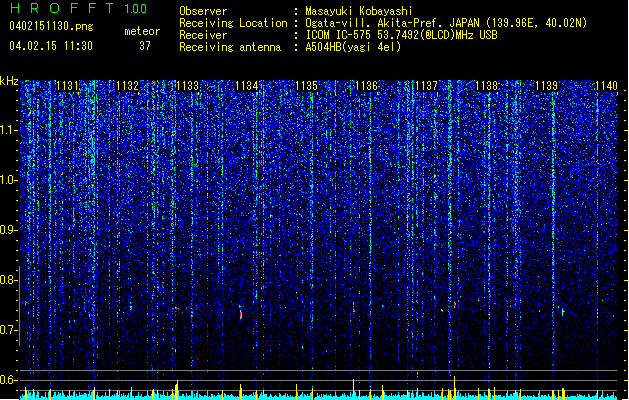Click the date 04.02.15 11:30

(x=51, y=46)
